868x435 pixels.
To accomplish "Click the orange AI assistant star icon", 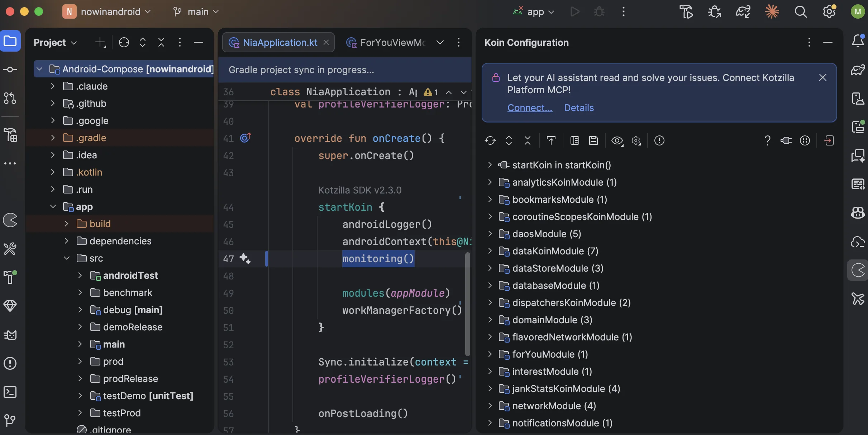I will tap(772, 12).
